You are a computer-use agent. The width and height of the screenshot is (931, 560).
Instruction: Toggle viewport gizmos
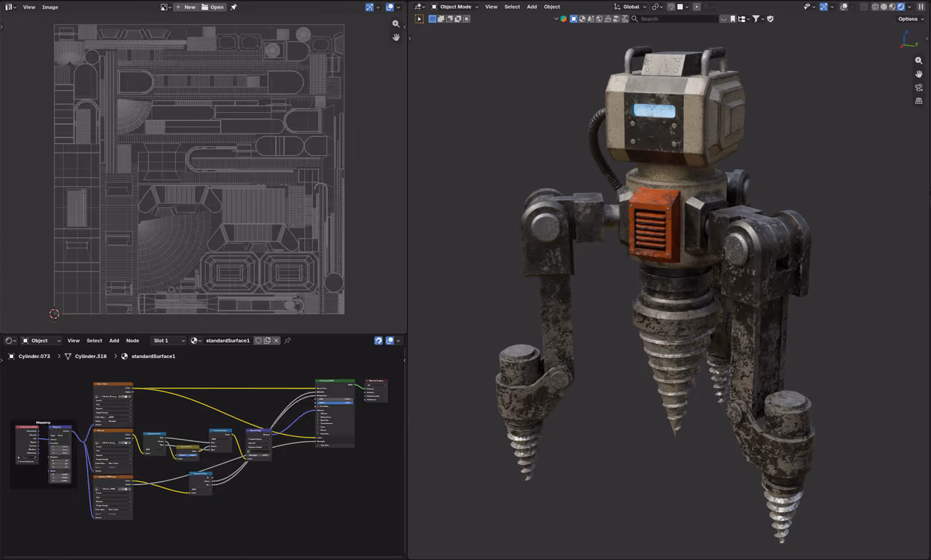coord(824,7)
